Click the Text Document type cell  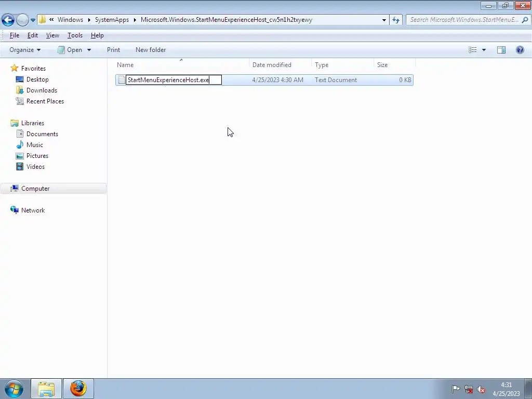click(x=336, y=80)
